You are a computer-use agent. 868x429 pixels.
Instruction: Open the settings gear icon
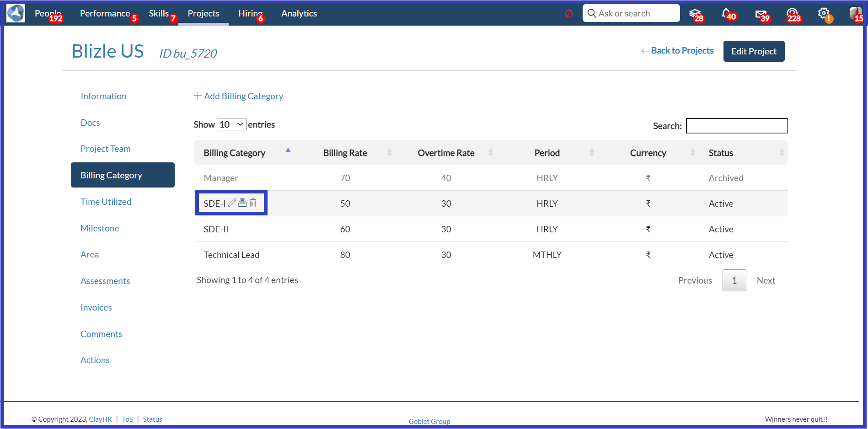pos(825,14)
